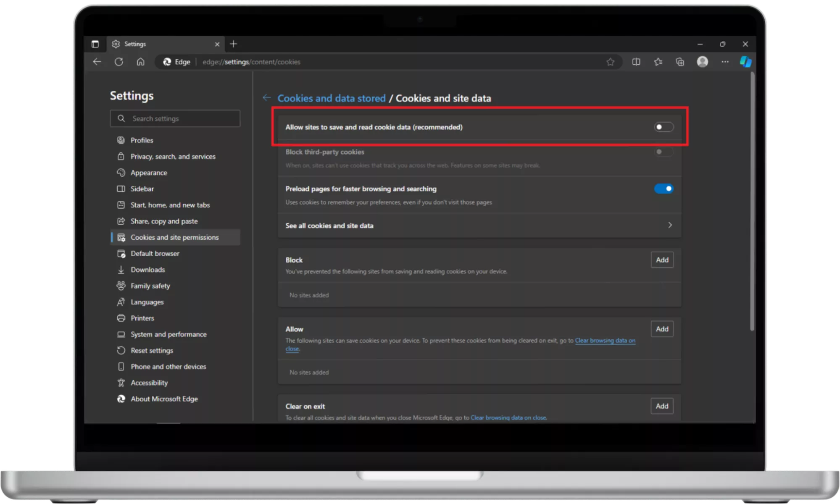Refresh the current page
This screenshot has height=504, width=840.
tap(119, 62)
